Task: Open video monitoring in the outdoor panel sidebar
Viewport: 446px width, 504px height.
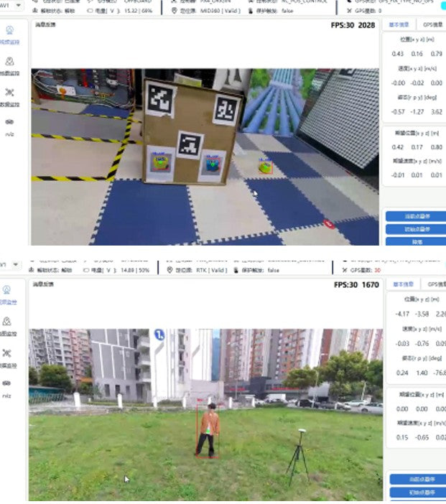Action: click(7, 295)
